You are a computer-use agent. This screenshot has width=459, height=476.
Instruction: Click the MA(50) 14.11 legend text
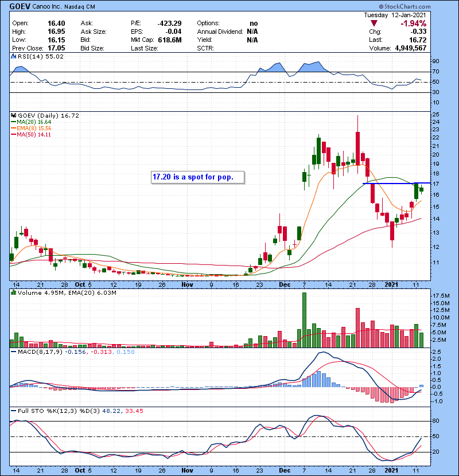(x=34, y=134)
